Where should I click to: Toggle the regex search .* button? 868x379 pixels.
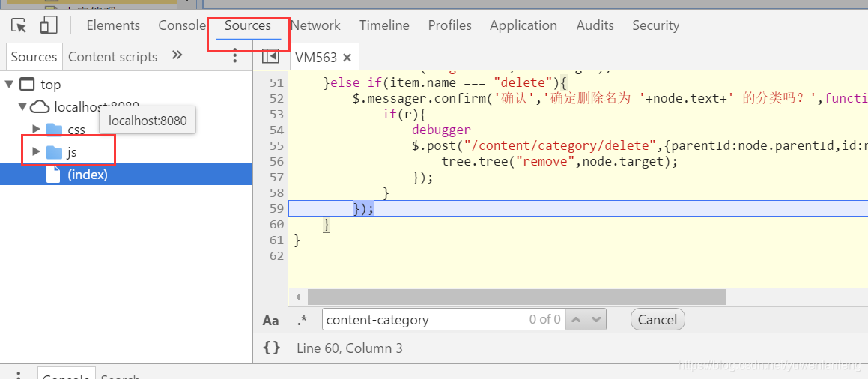[302, 320]
